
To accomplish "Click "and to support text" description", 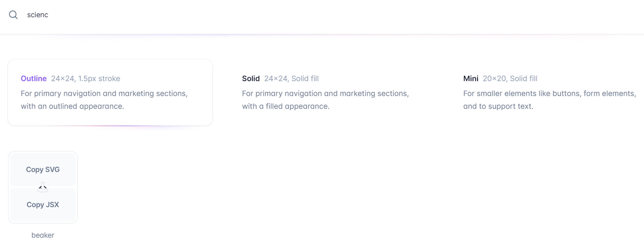I will point(498,106).
